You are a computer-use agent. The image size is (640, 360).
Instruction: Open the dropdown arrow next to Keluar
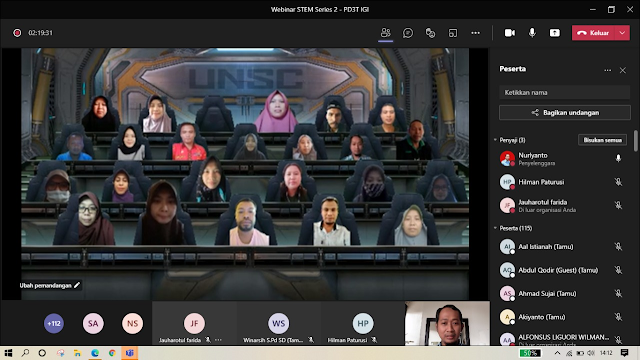pos(622,33)
